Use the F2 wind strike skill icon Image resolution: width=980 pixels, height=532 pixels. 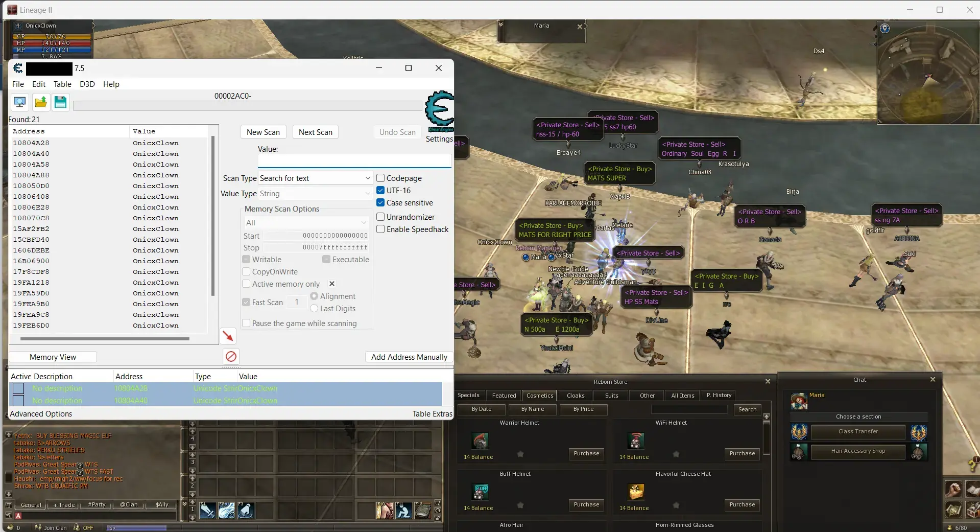(226, 510)
